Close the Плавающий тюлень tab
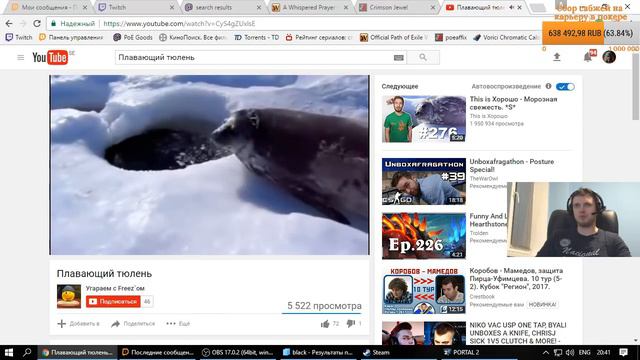Viewport: 640px width, 360px height. pyautogui.click(x=519, y=7)
